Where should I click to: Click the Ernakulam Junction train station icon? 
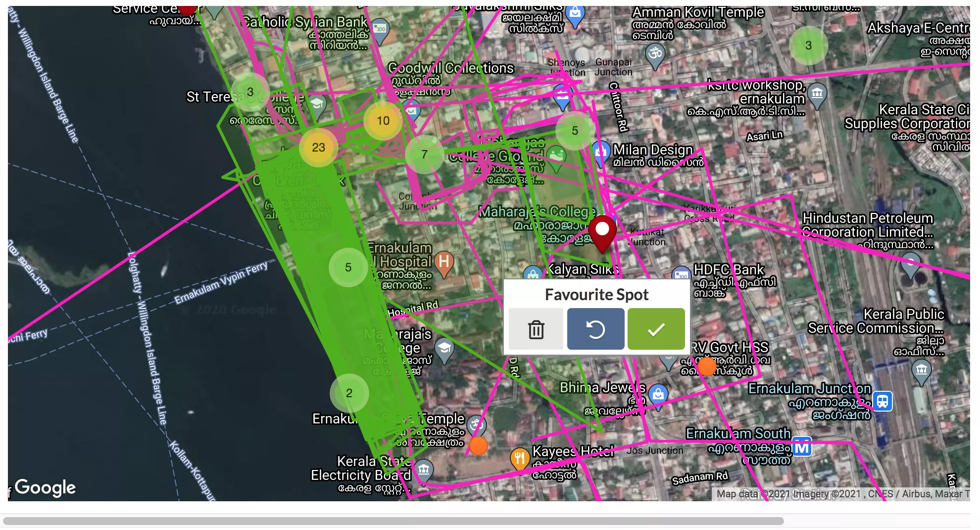(882, 401)
